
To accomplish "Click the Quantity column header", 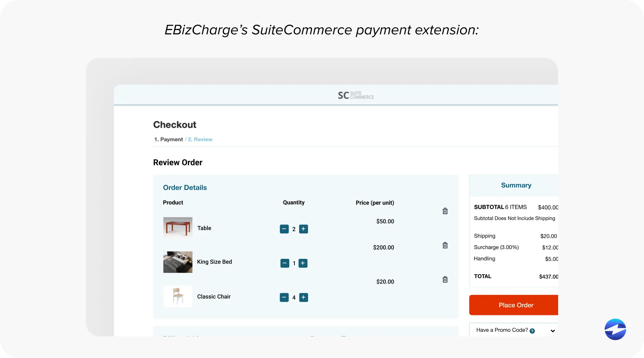I will (x=294, y=203).
